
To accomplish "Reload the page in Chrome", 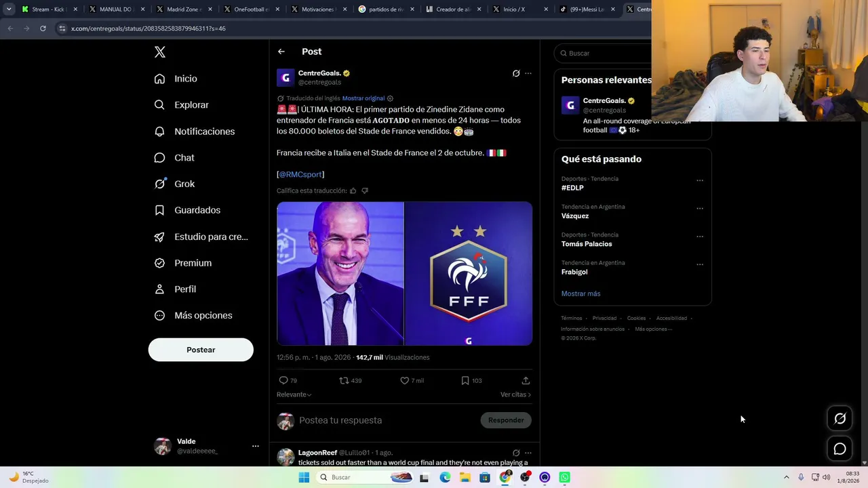I will (43, 28).
